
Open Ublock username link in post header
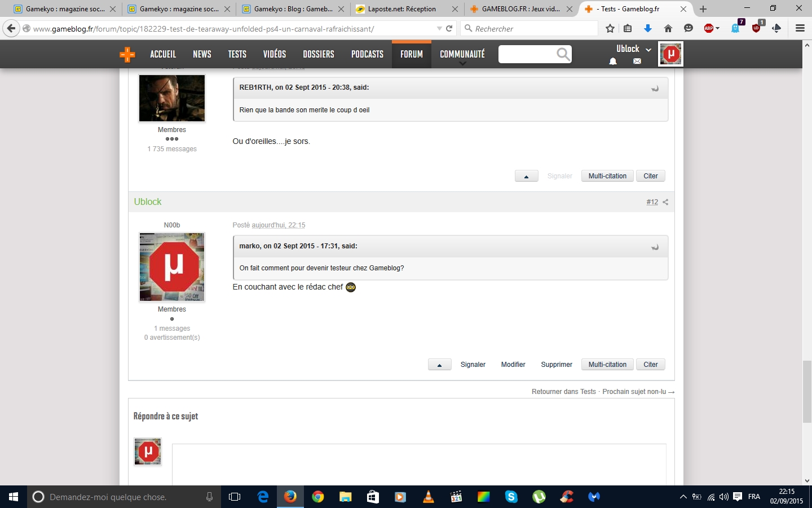tap(148, 202)
